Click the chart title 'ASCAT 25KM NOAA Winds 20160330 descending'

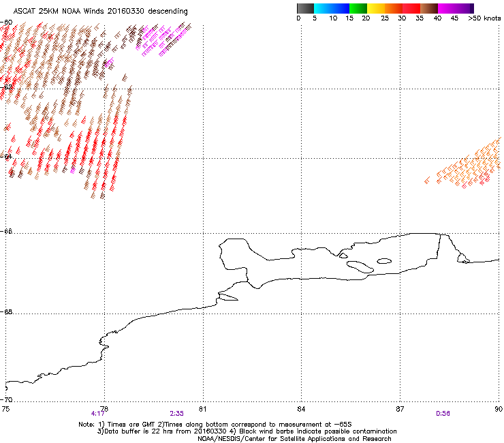(x=101, y=12)
